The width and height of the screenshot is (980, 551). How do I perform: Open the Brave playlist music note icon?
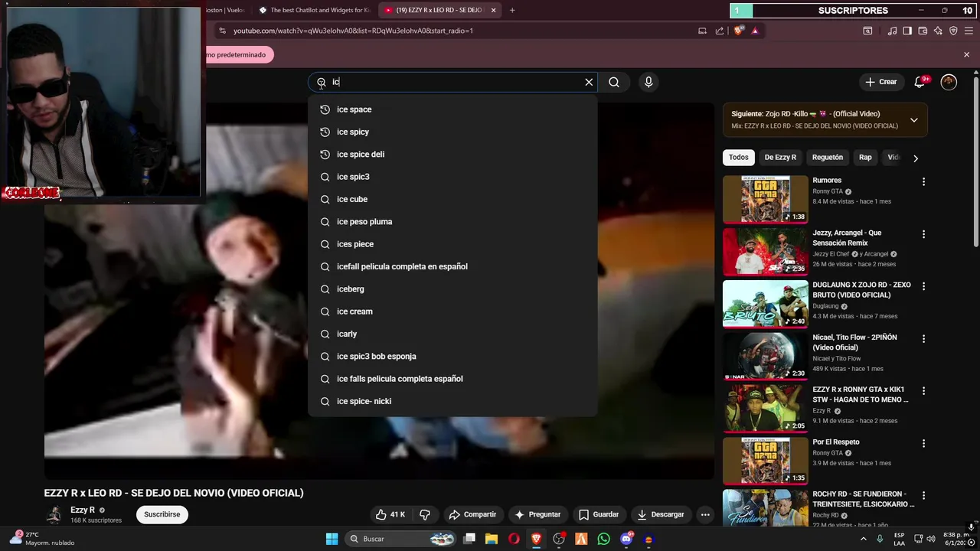pyautogui.click(x=892, y=31)
